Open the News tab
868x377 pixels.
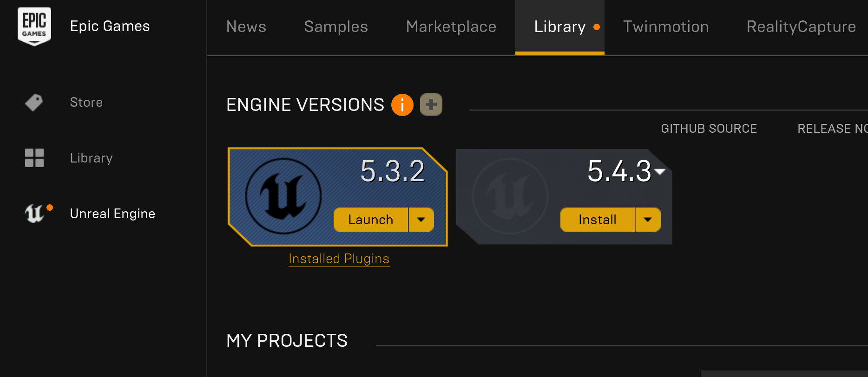246,27
